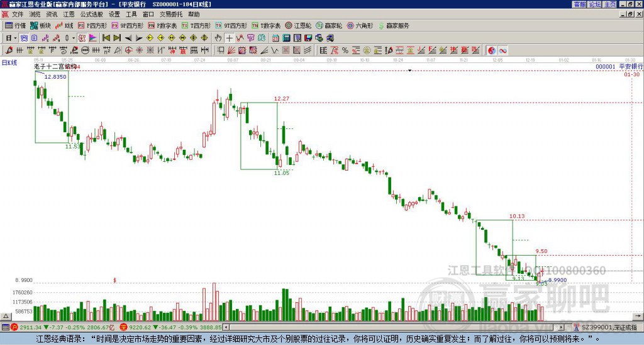
Task: Click SZ399001,深证成指 in status bar
Action: [609, 327]
